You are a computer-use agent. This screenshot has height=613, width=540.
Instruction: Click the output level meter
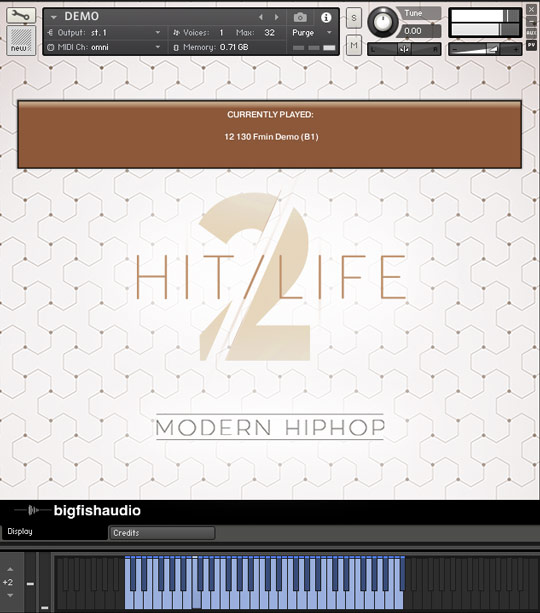click(485, 23)
